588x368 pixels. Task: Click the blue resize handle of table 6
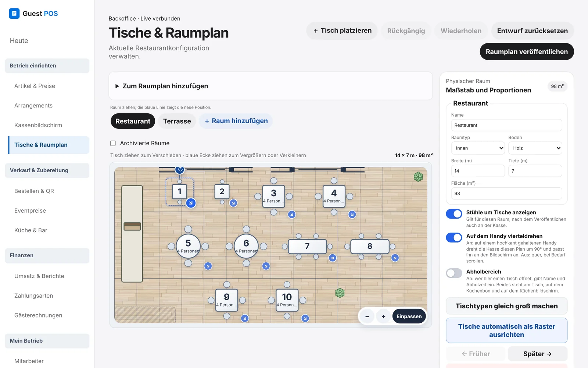266,266
